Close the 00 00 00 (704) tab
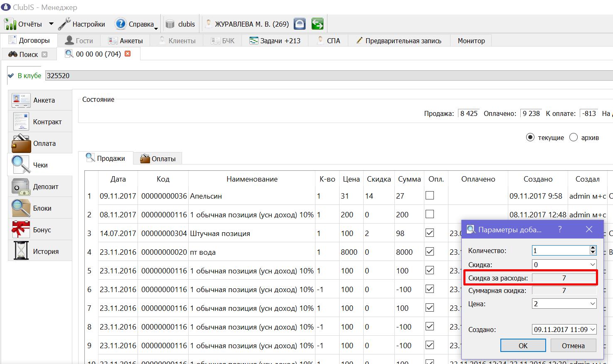This screenshot has height=364, width=613. (128, 54)
